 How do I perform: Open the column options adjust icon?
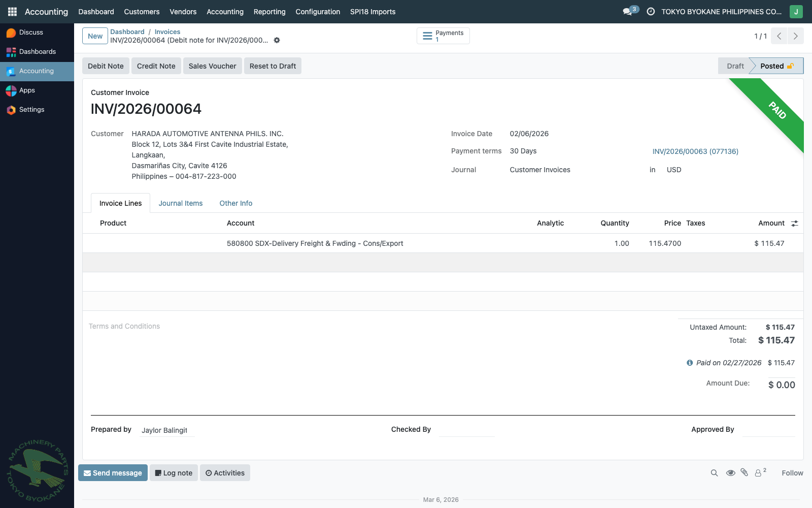coord(795,224)
